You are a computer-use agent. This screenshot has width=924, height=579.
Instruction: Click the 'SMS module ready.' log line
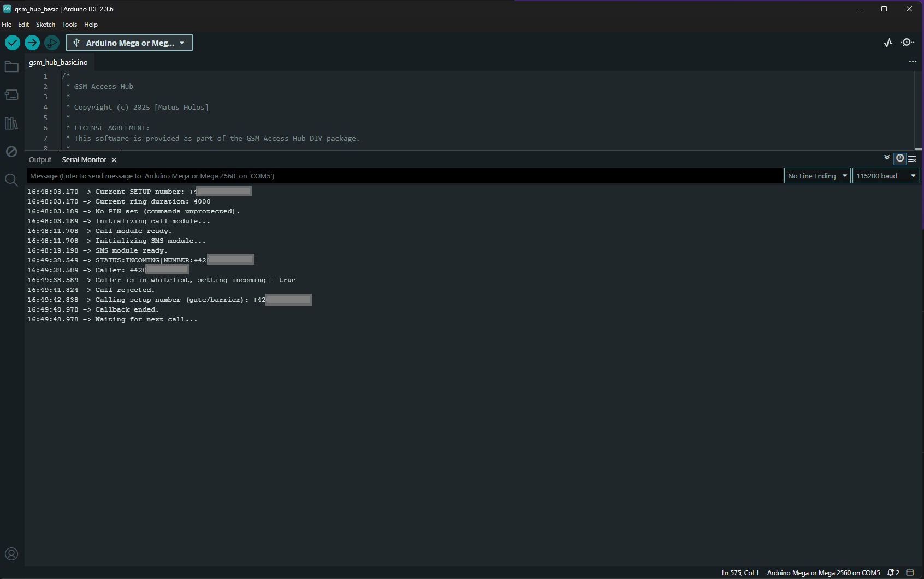(98, 250)
